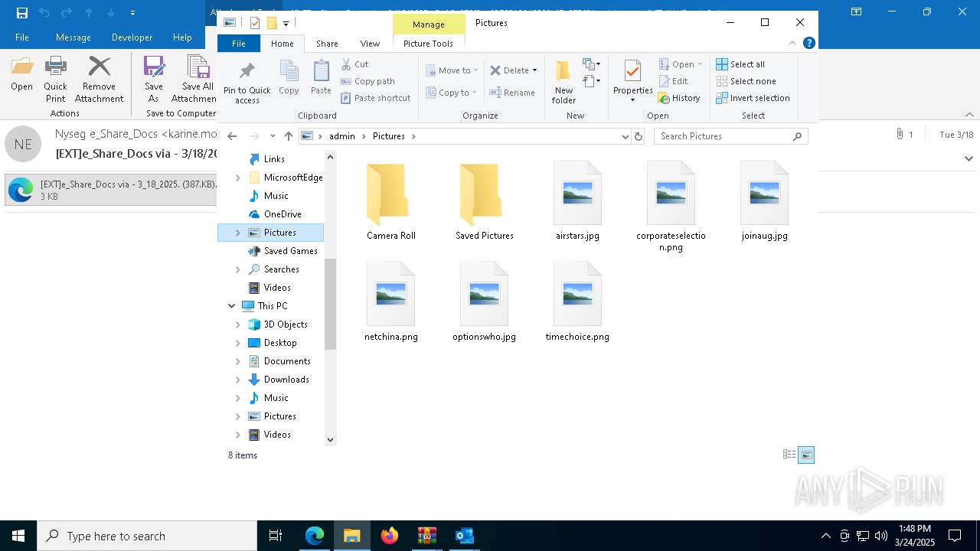This screenshot has height=551, width=980.
Task: Select OneDrive in navigation pane
Action: coord(283,214)
